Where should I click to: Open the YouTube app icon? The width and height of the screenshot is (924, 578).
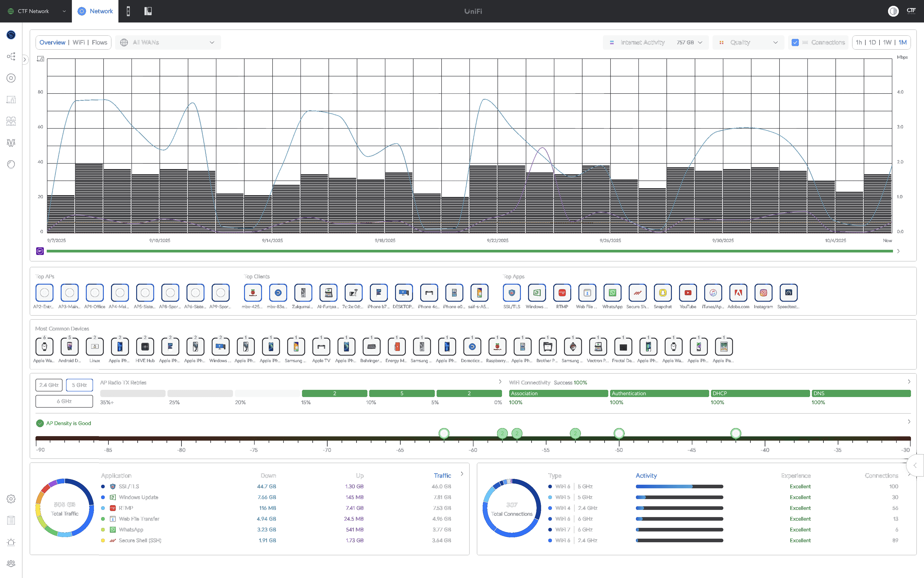pos(688,293)
